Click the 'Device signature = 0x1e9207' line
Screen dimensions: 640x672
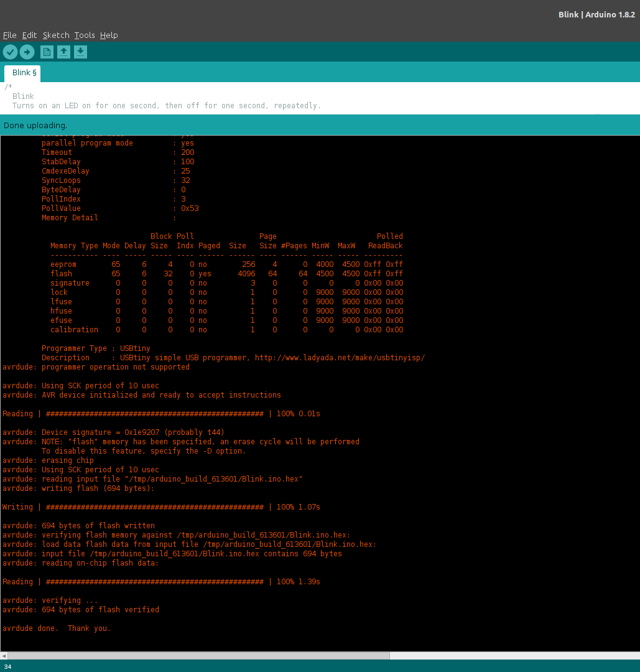click(x=114, y=432)
